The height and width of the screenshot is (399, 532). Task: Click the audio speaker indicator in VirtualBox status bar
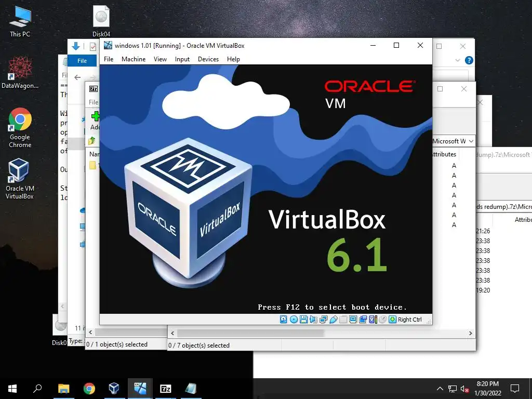pos(313,320)
